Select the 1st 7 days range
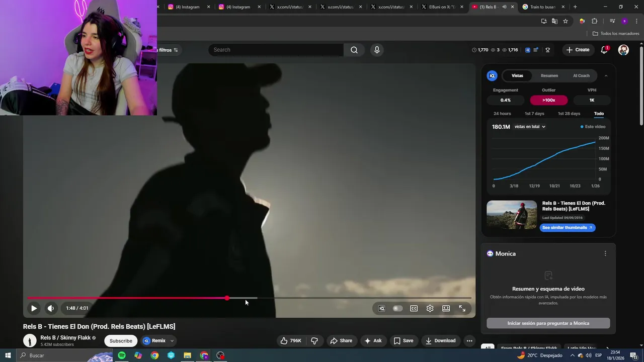This screenshot has height=362, width=644. [534, 114]
